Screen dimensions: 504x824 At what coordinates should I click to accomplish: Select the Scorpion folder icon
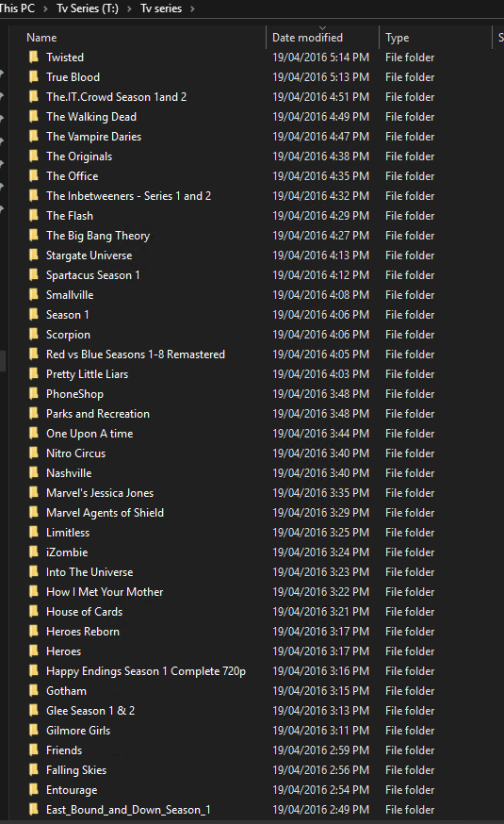tap(34, 335)
